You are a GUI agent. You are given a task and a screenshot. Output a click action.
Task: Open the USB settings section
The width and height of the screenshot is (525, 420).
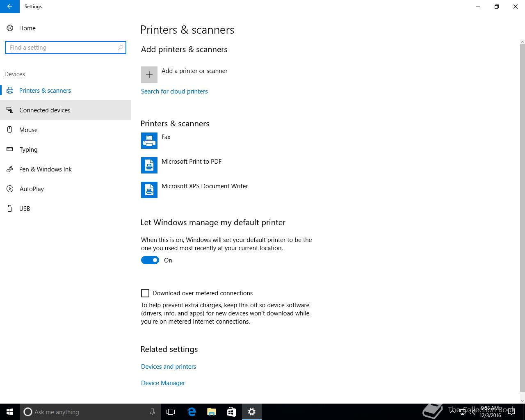(x=66, y=209)
